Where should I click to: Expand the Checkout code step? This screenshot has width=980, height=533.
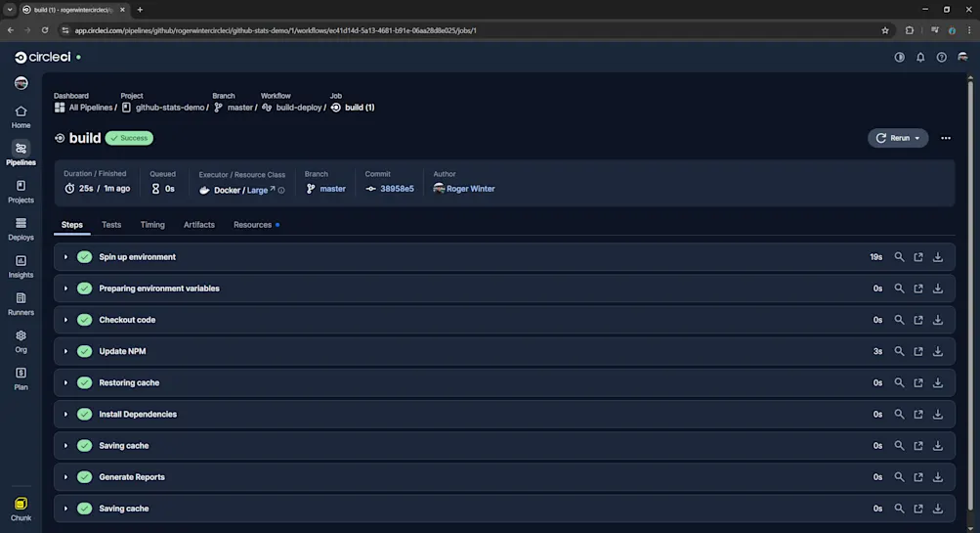[65, 320]
